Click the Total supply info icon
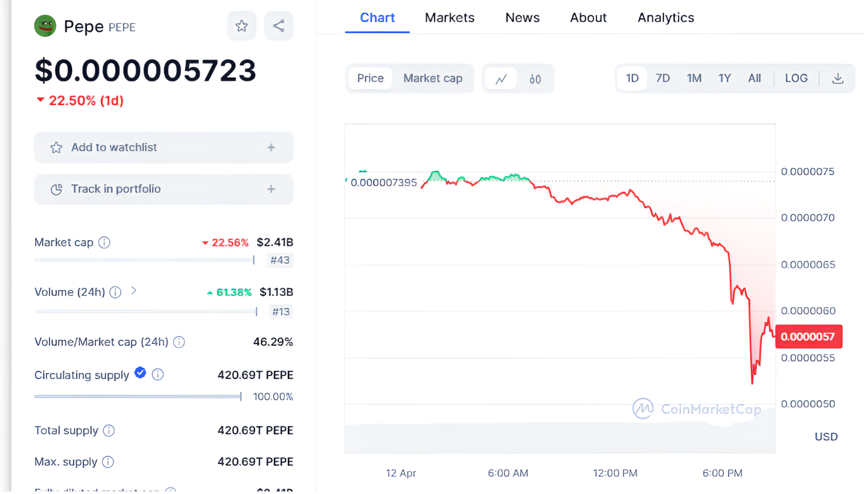 click(109, 431)
